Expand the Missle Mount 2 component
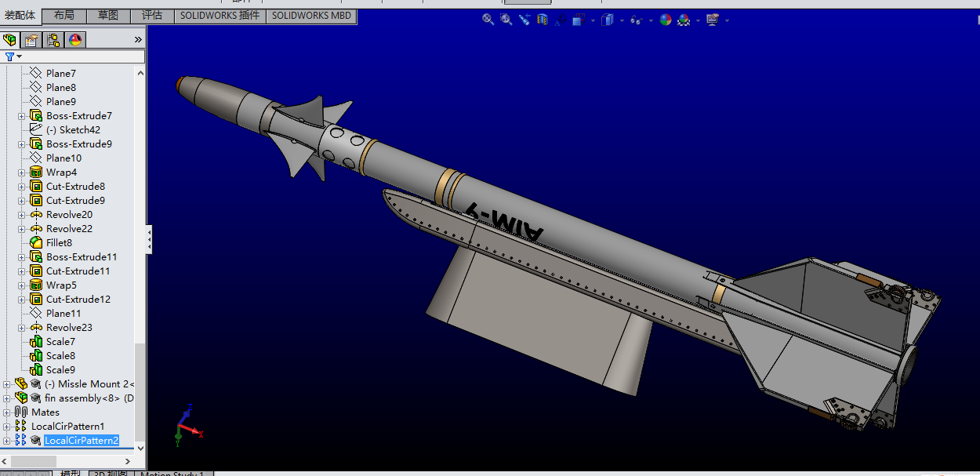 (x=7, y=384)
